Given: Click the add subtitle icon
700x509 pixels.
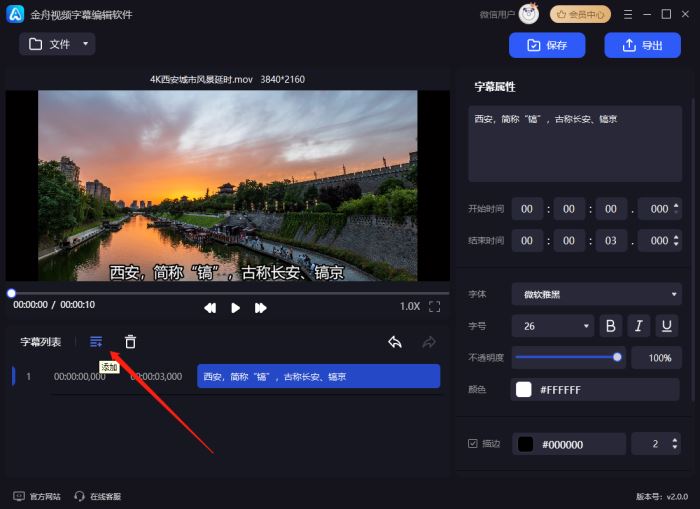Looking at the screenshot, I should [96, 342].
